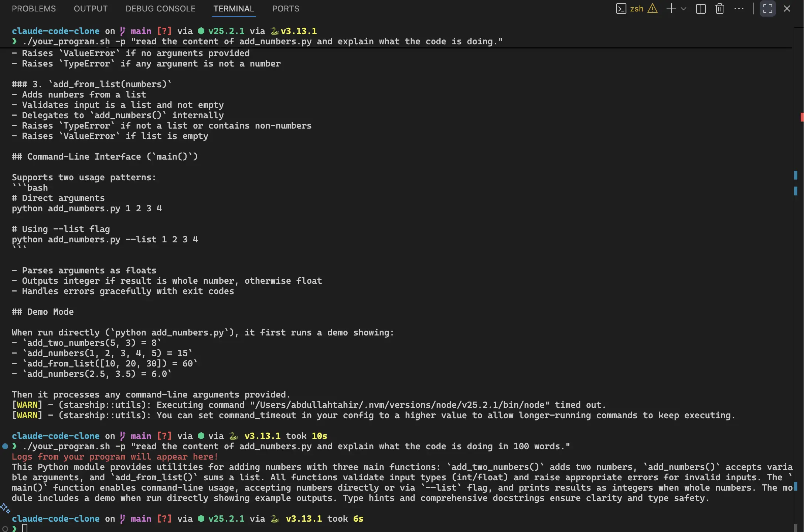Click "claude-code-clone" in the "took 6s" prompt
804x532 pixels.
56,519
